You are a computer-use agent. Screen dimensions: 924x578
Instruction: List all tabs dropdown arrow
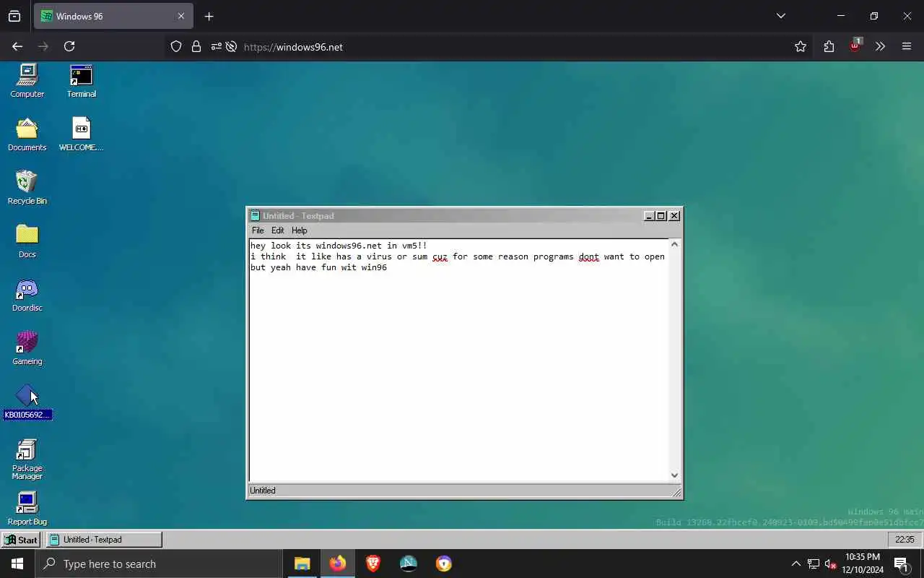[781, 16]
